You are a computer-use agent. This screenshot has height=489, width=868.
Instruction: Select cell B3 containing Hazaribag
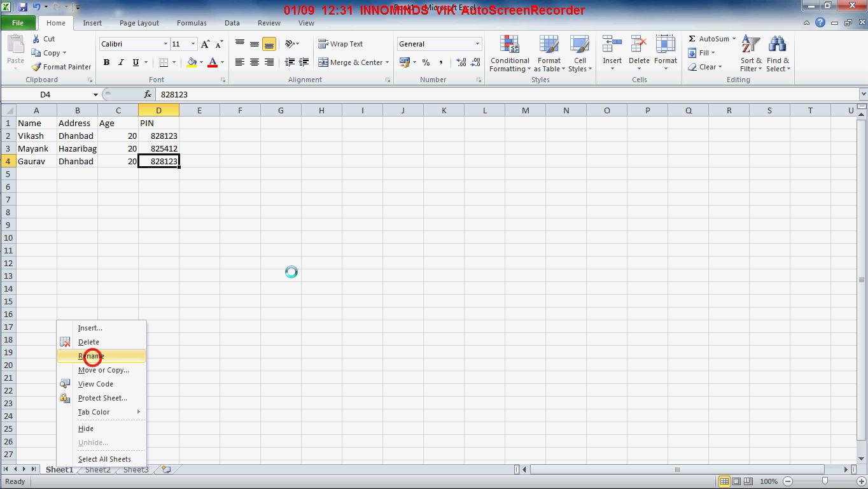(x=77, y=148)
